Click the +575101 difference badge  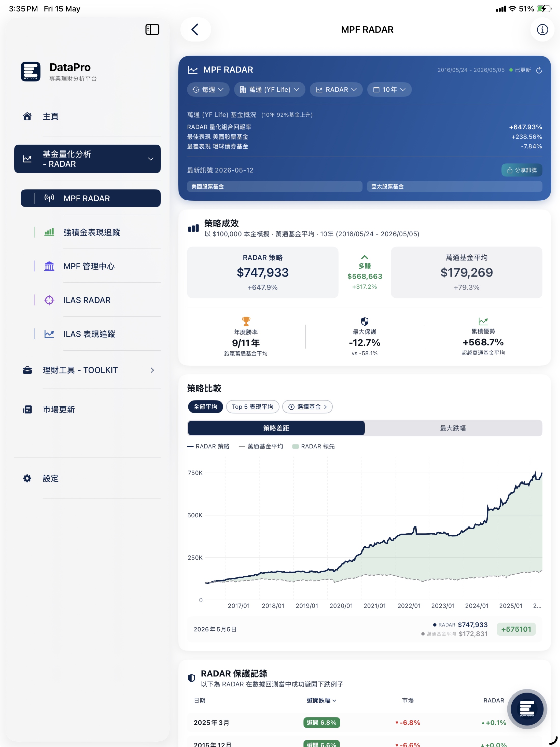(x=516, y=629)
